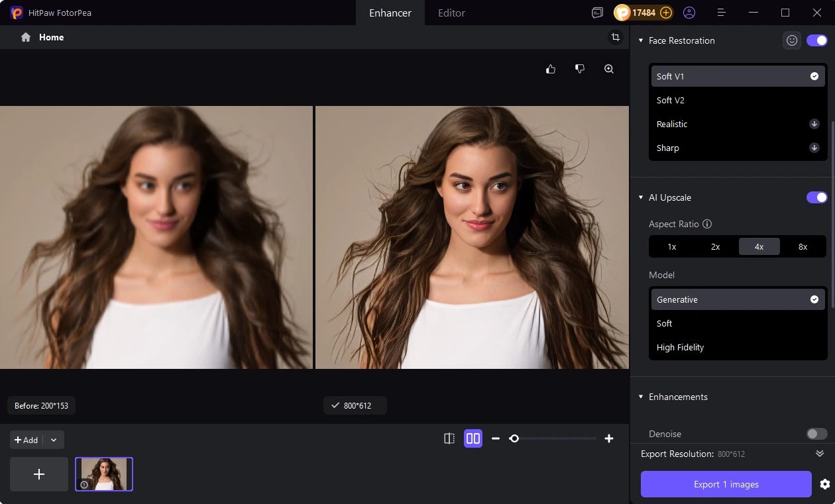Give a thumbs down to the result
This screenshot has height=504, width=835.
579,68
